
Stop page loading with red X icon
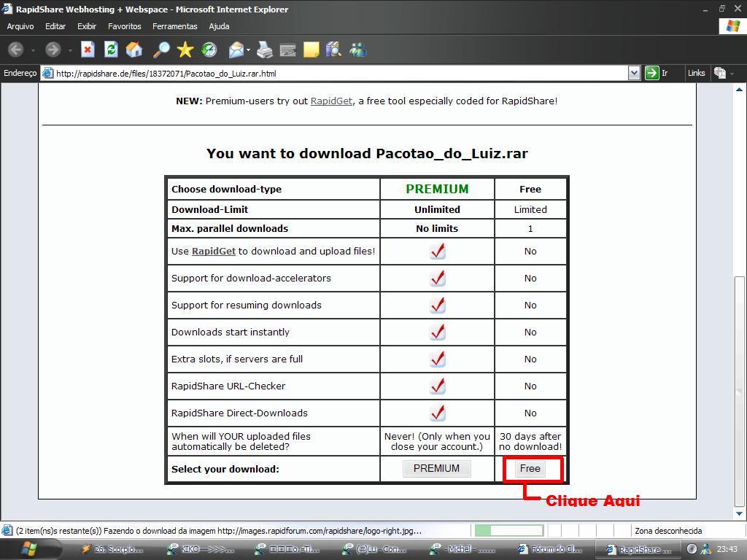pyautogui.click(x=88, y=50)
